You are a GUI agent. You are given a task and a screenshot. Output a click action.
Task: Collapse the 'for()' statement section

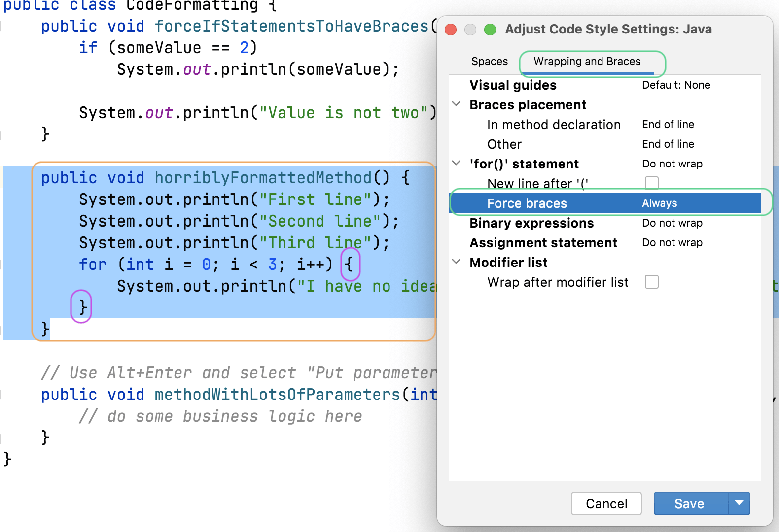(457, 164)
